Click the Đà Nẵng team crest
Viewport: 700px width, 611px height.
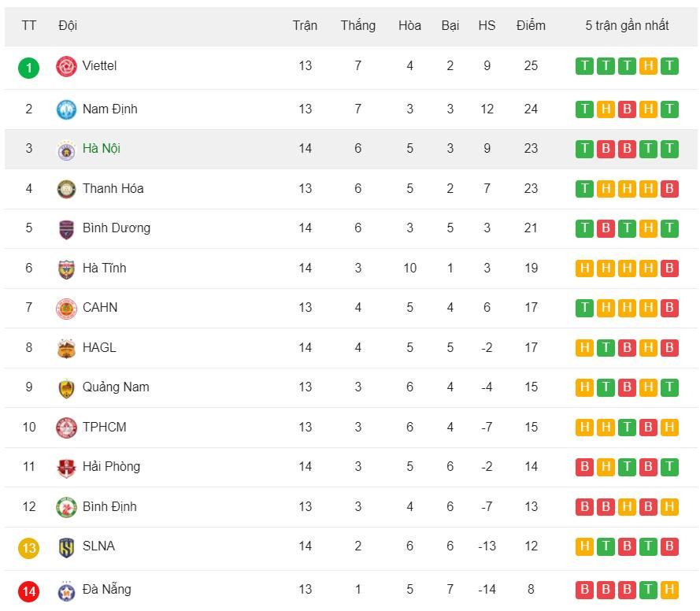[x=66, y=590]
